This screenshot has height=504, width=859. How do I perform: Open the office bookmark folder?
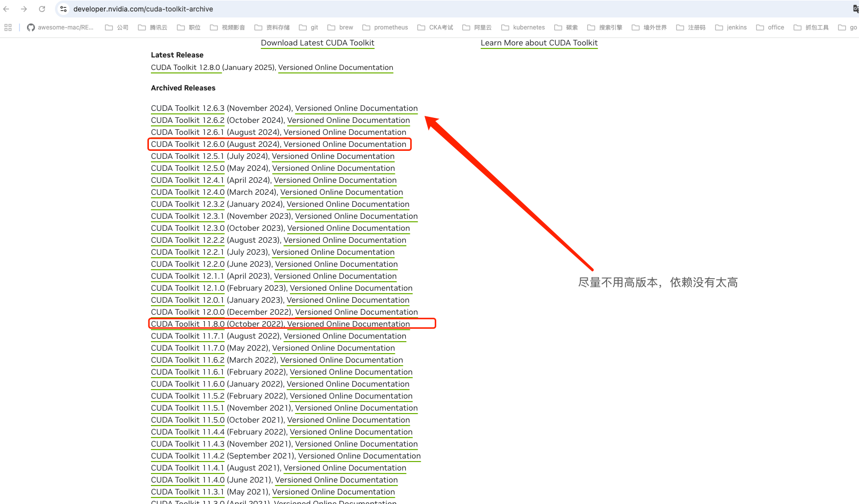(x=770, y=27)
